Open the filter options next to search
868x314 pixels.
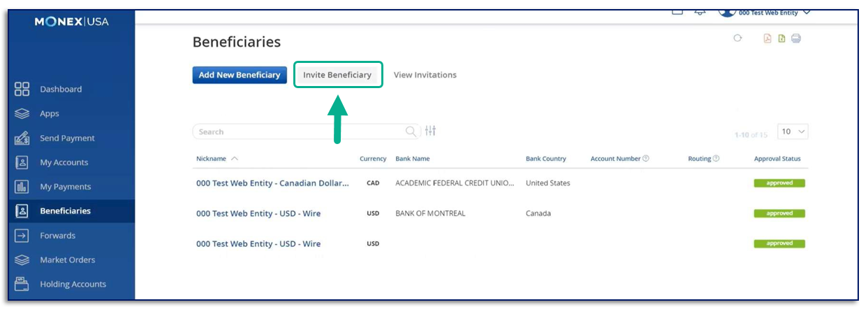coord(430,131)
